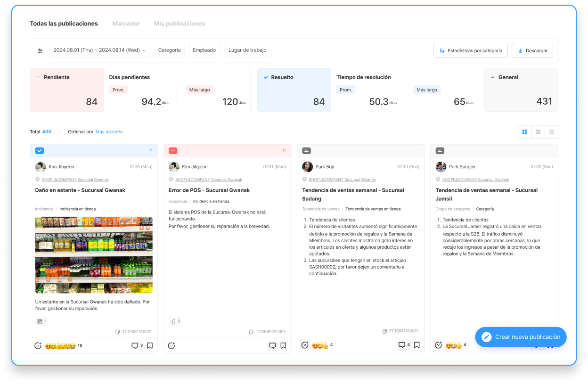Screen dimensions: 588x384
Task: Open SHOPL&COMPANY location link on Error de POS card
Action: pyautogui.click(x=209, y=180)
